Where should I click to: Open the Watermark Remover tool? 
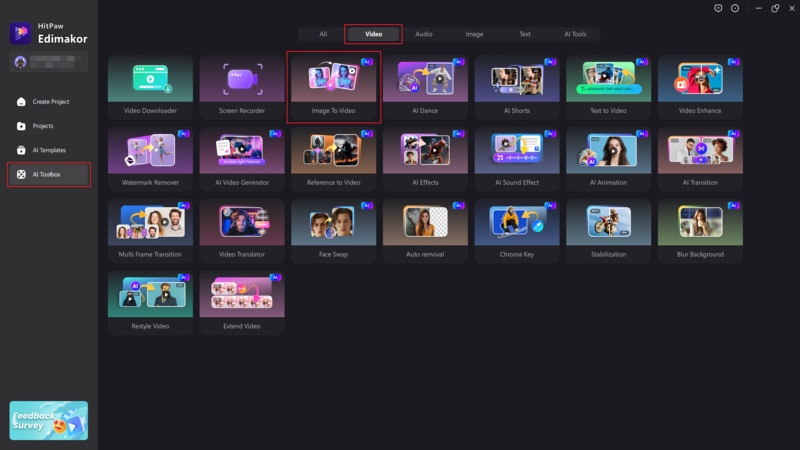[150, 159]
